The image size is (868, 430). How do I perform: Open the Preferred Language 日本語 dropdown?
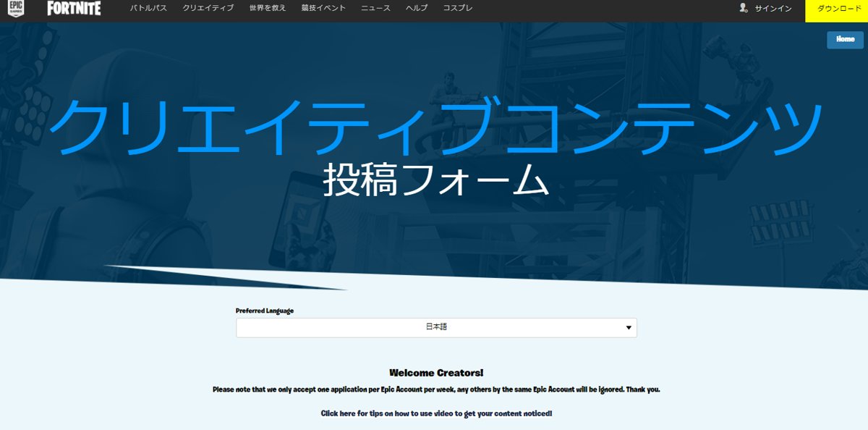[436, 327]
